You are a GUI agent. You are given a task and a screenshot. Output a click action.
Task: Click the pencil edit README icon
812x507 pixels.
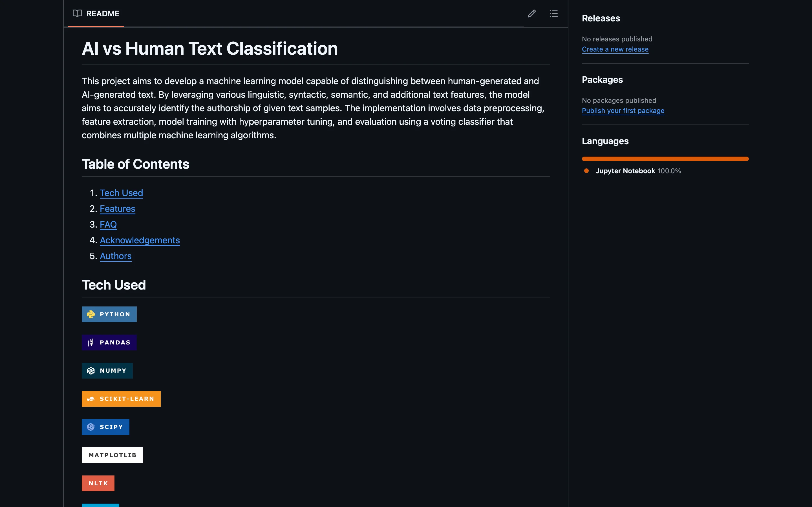click(x=531, y=14)
